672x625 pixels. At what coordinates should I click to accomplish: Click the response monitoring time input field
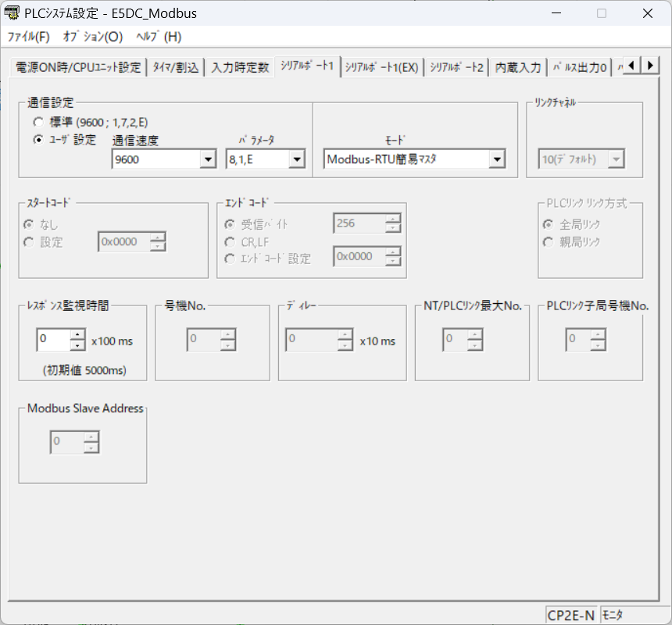52,340
